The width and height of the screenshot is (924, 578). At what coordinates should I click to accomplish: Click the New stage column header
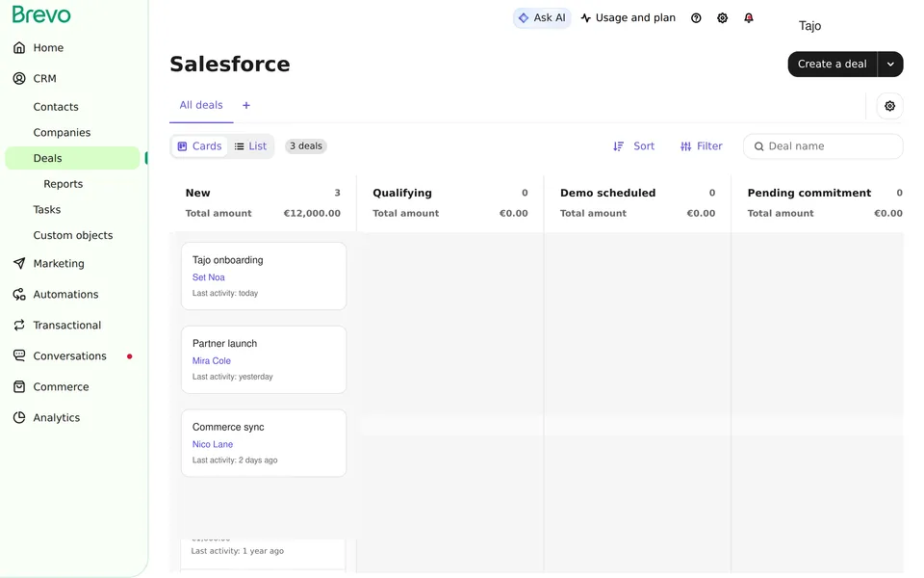[198, 193]
